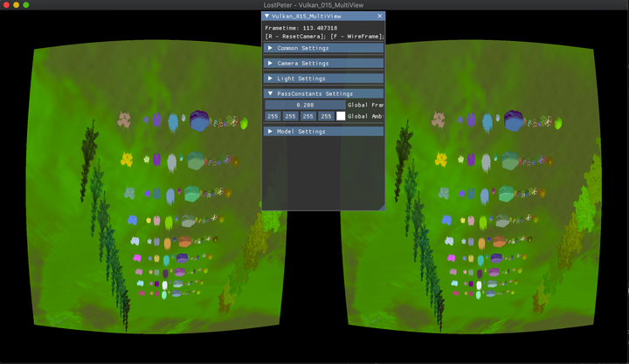Click the yellow flower model in left view
Screen dimensions: 629x364
tap(127, 160)
